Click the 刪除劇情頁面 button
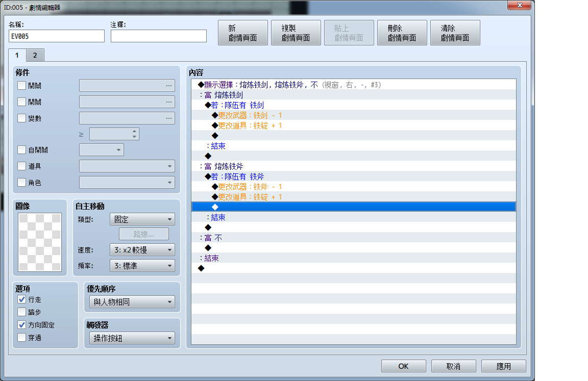 coord(402,33)
